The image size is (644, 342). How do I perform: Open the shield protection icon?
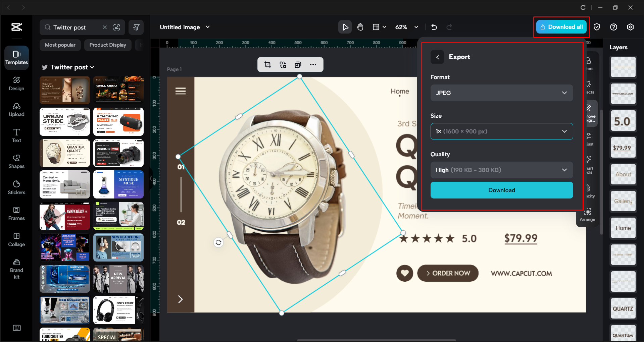click(x=597, y=27)
